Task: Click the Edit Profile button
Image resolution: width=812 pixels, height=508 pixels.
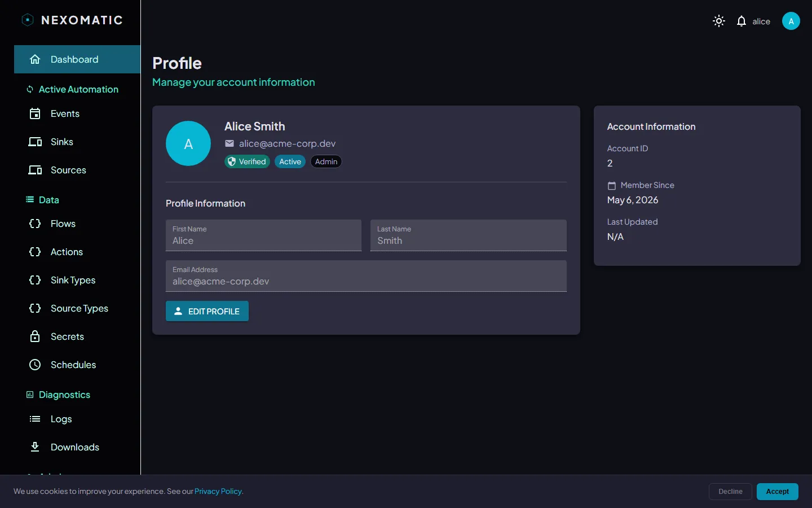Action: pyautogui.click(x=207, y=311)
